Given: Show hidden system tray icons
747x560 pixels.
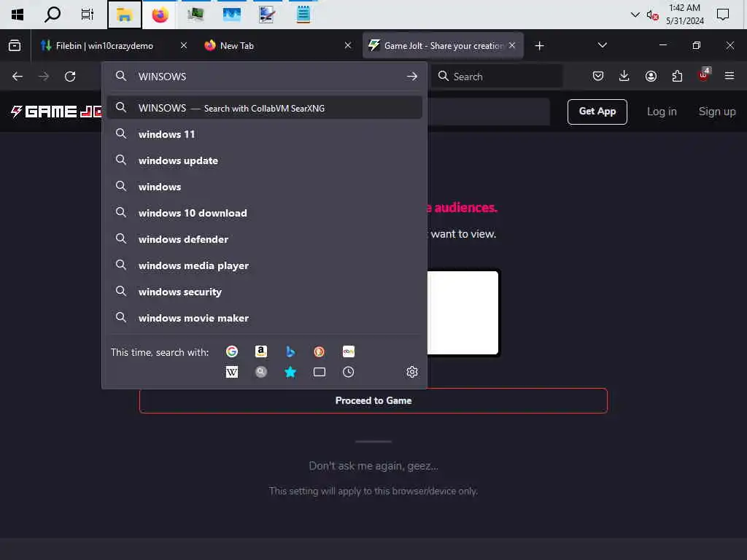Looking at the screenshot, I should click(635, 15).
